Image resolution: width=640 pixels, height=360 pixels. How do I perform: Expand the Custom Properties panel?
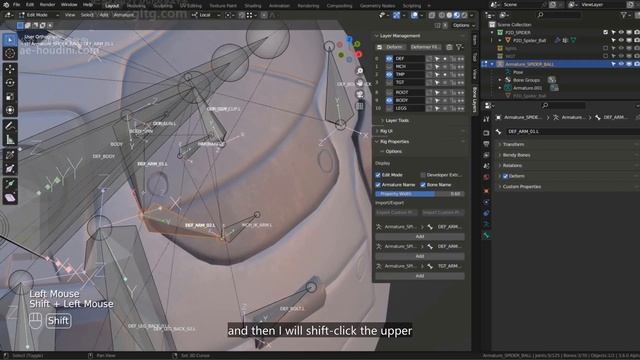tap(522, 187)
